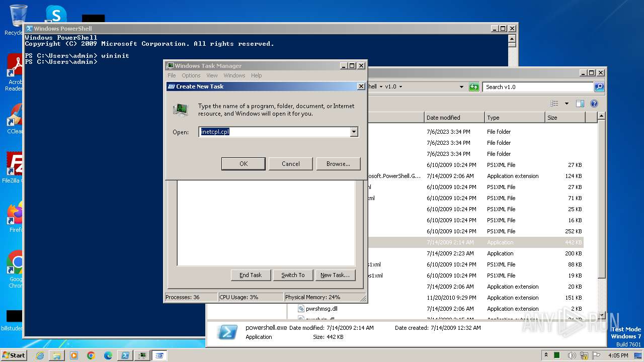Screen dimensions: 644x362
Task: Switch to PowerShell via its taskbar button
Action: [125, 355]
